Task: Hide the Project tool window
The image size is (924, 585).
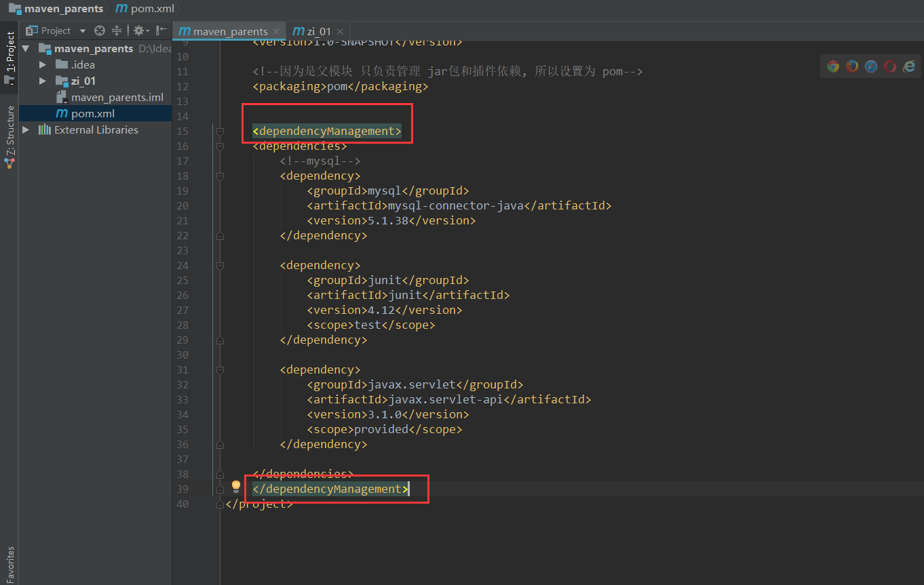Action: click(x=161, y=31)
